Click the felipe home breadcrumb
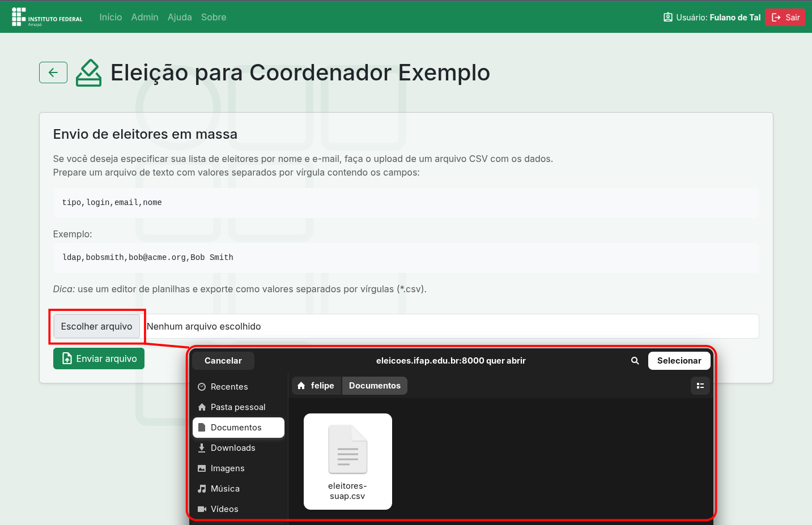This screenshot has width=812, height=525. pos(317,386)
